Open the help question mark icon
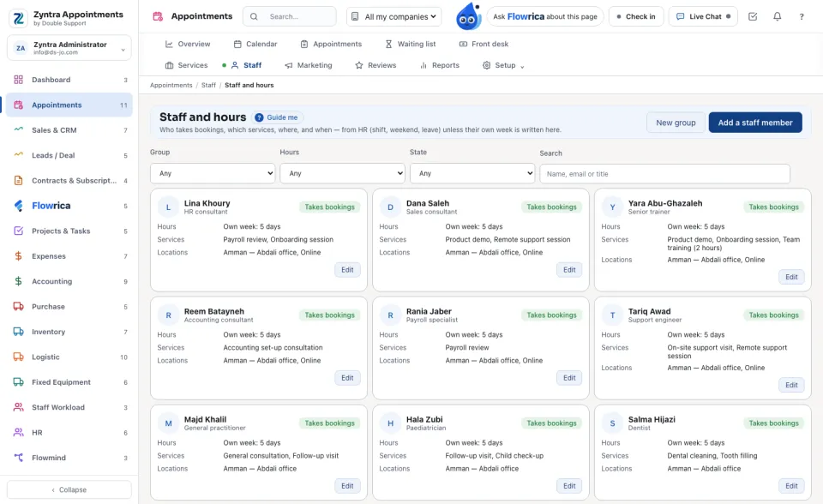 pos(802,16)
